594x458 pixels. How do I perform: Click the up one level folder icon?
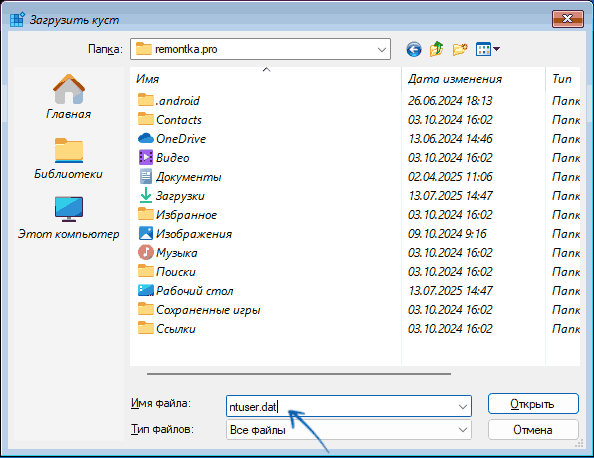(x=436, y=49)
